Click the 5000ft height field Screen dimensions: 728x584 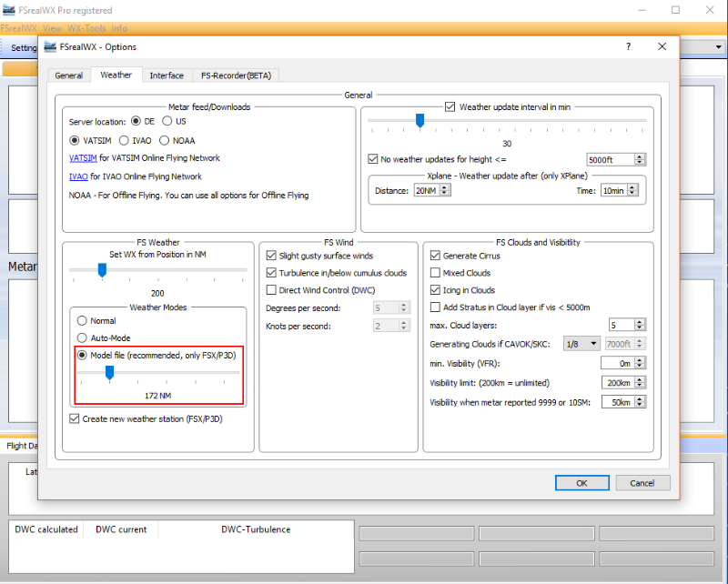coord(611,160)
